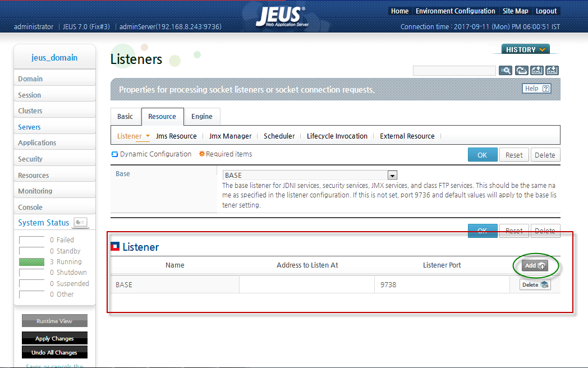Click Address to Listen At header
Image resolution: width=588 pixels, height=368 pixels.
coord(307,265)
